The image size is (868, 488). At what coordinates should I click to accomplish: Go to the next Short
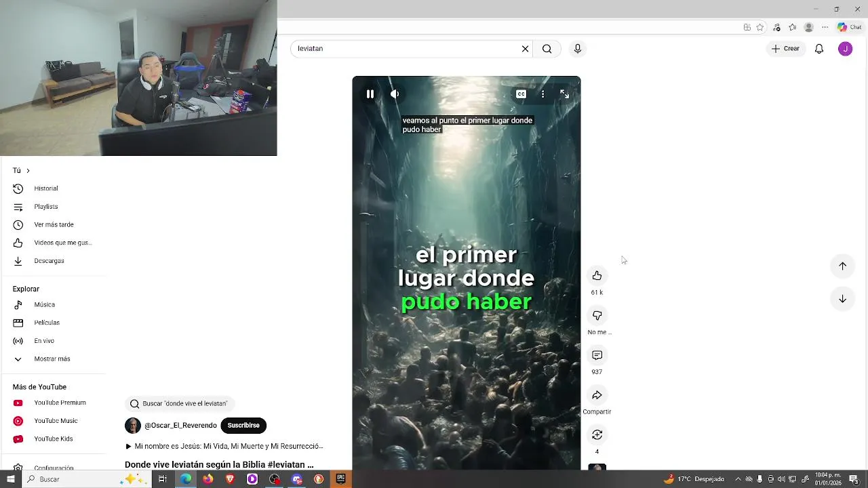[842, 299]
